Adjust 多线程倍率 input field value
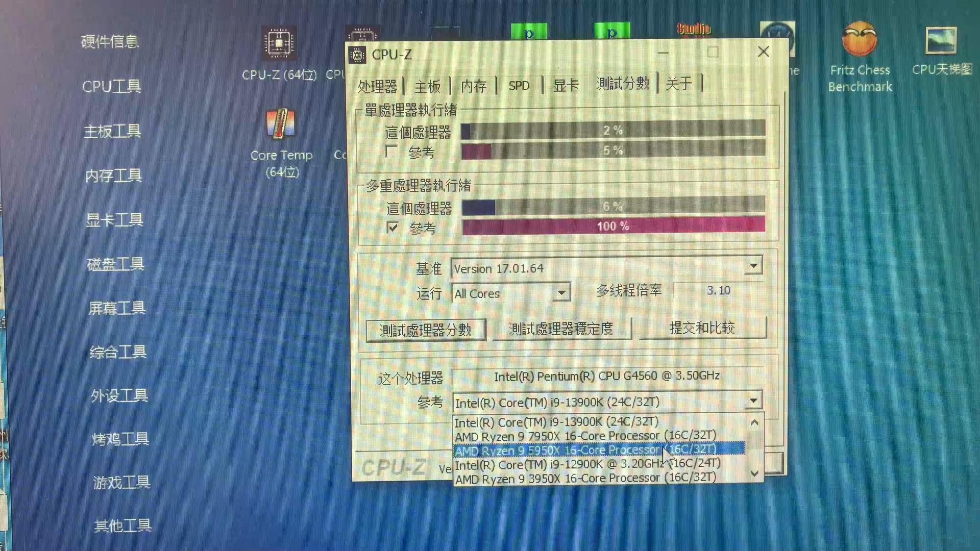980x551 pixels. (x=718, y=290)
